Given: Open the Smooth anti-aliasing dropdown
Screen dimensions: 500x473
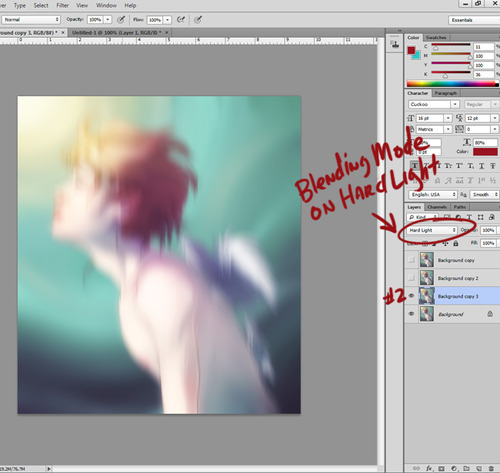Looking at the screenshot, I should click(484, 194).
